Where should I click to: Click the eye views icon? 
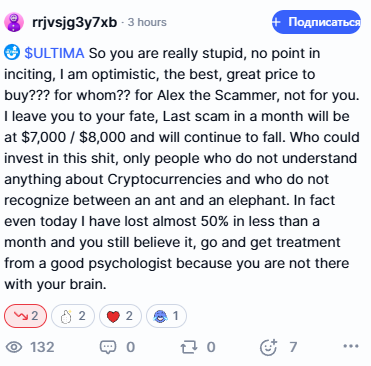(x=14, y=347)
